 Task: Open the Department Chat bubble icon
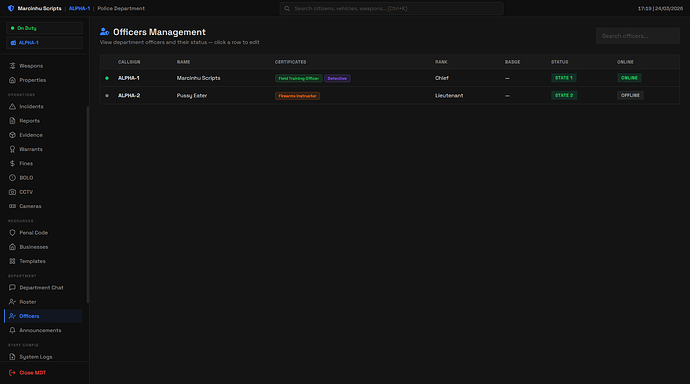pos(12,288)
